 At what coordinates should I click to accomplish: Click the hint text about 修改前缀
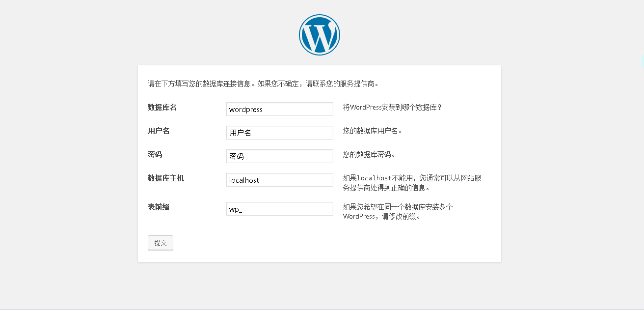[398, 212]
